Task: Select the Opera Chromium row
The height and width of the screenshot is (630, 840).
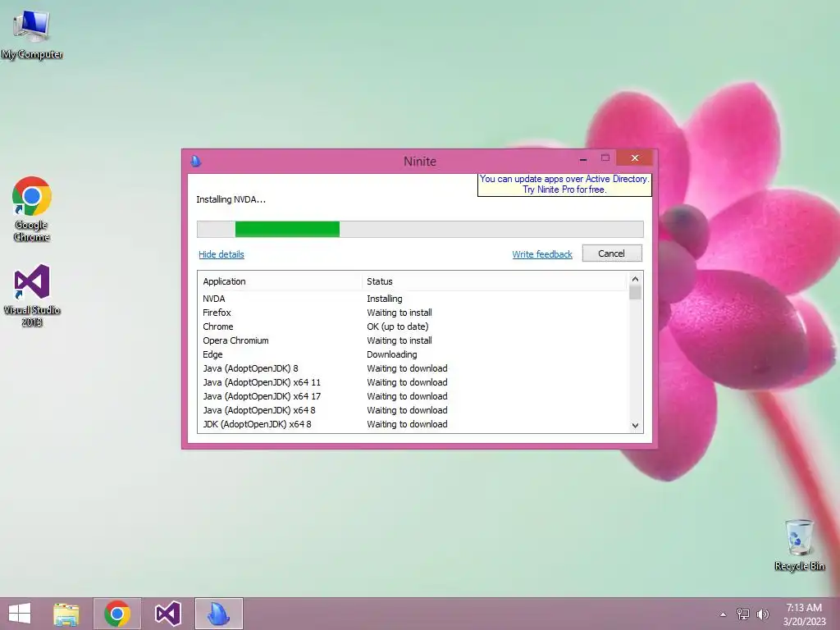Action: (x=413, y=340)
